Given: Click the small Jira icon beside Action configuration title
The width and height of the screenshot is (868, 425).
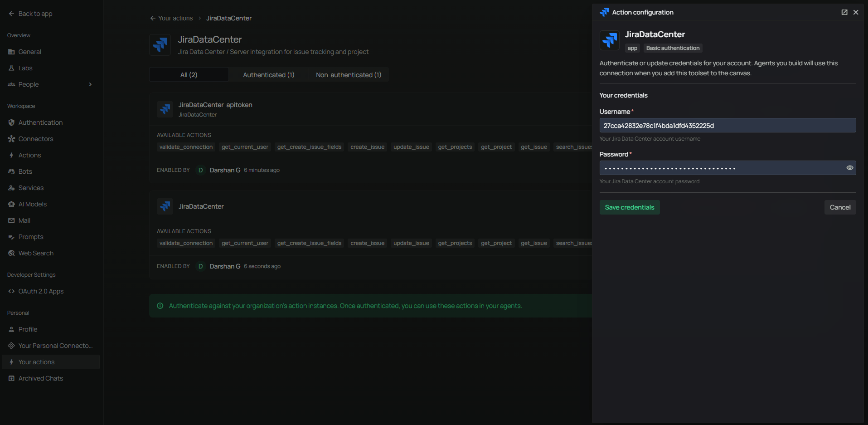Looking at the screenshot, I should pyautogui.click(x=604, y=12).
